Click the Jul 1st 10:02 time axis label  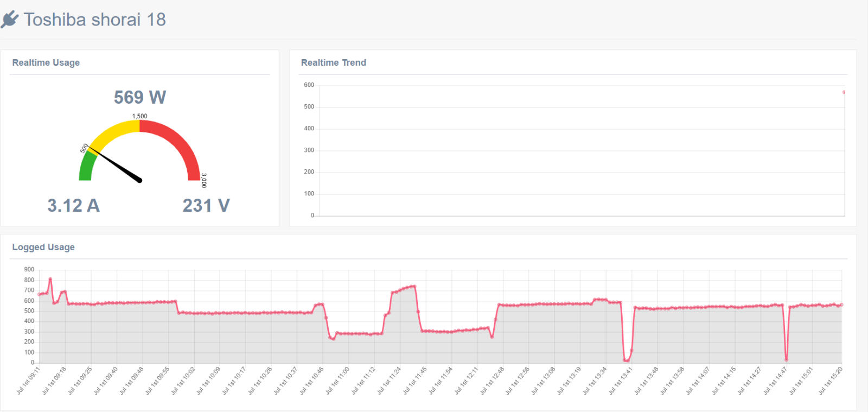click(x=183, y=381)
